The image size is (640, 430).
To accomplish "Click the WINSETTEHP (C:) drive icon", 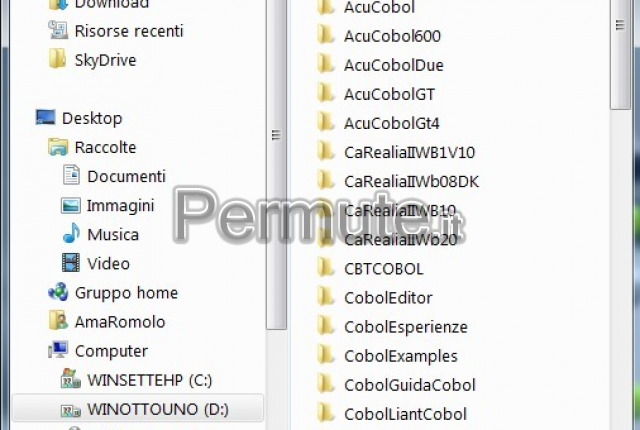I will point(71,379).
